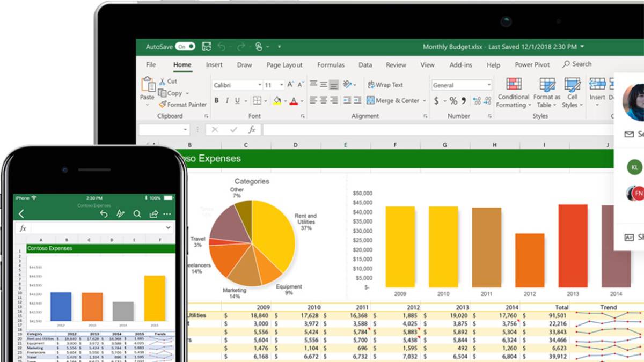Click the KL collaborator avatar
The height and width of the screenshot is (362, 644).
(x=634, y=167)
